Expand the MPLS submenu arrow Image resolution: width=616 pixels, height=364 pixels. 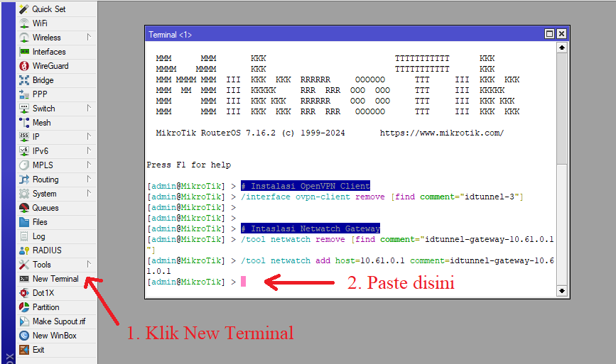(x=90, y=165)
